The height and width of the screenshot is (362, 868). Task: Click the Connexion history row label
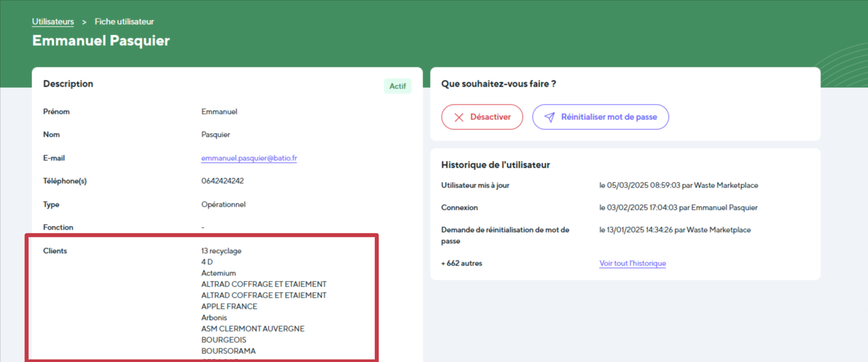459,208
